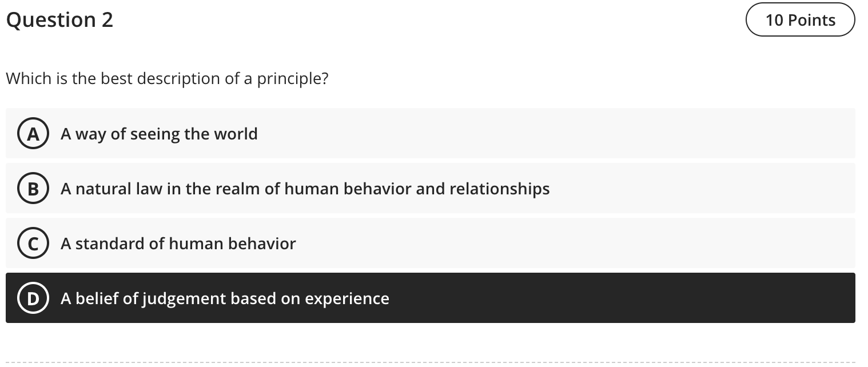The height and width of the screenshot is (367, 868).
Task: Choose 'A way of seeing the world'
Action: tap(159, 133)
